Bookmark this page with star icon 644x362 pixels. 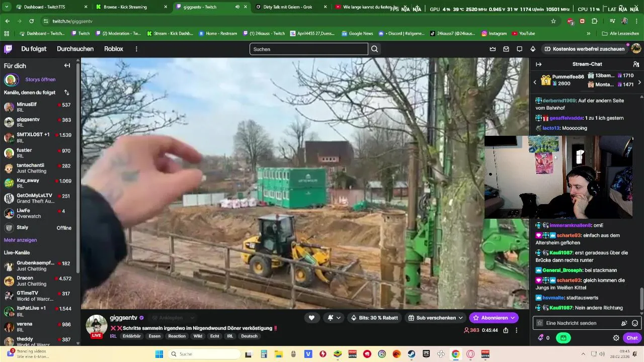tap(553, 21)
